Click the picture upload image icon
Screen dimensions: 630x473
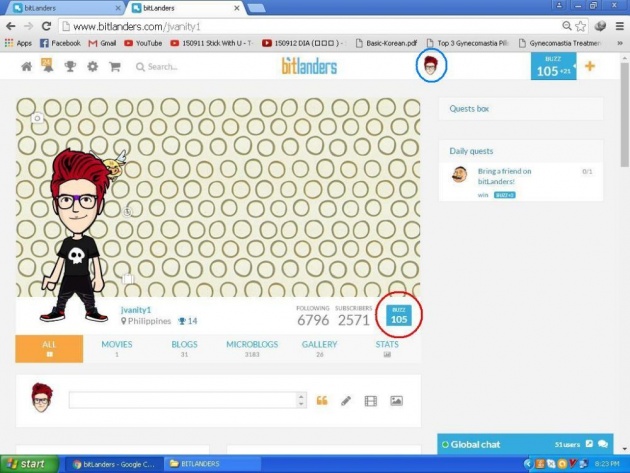(396, 401)
